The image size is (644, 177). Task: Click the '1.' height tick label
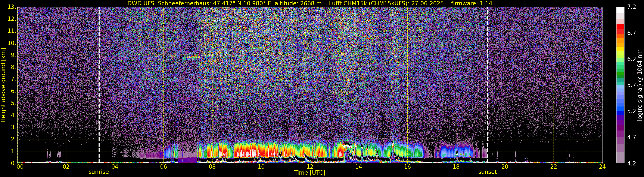tap(13, 151)
